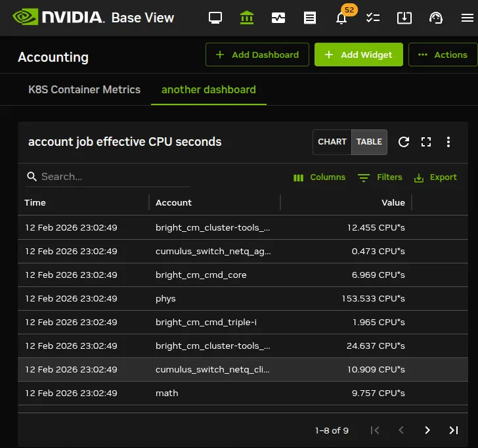Screen dimensions: 478x448
Task: Open the monitoring heartbeat icon
Action: (x=278, y=18)
